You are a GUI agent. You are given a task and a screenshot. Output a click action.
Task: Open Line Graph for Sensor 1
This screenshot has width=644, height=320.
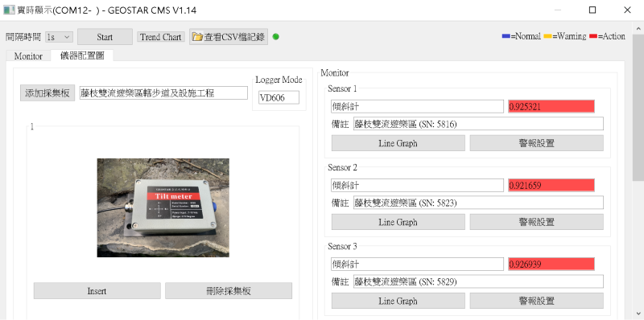398,143
